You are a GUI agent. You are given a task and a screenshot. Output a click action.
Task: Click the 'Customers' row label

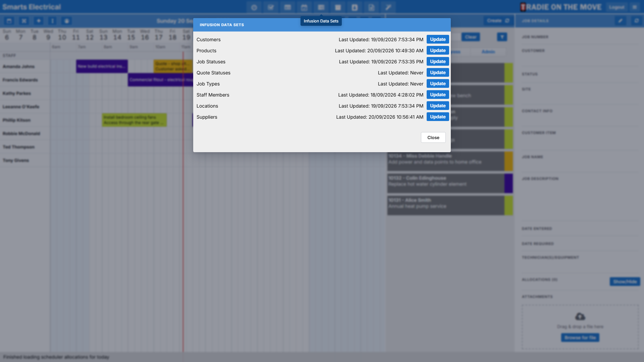209,40
